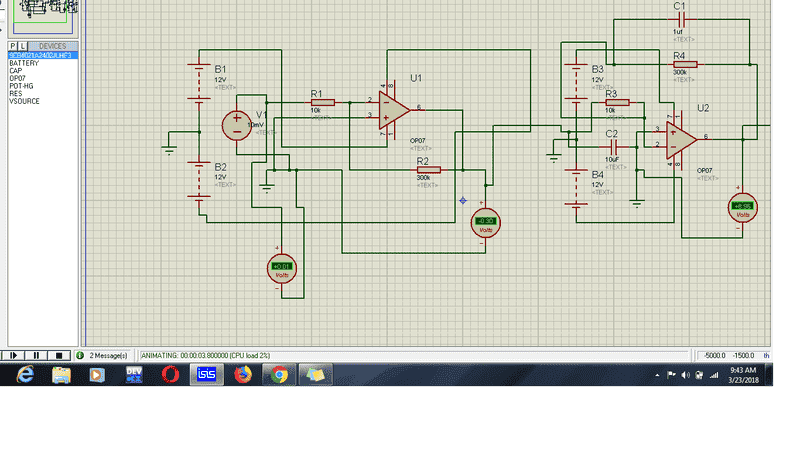Select BATTERY in the devices list
Screen dimensions: 800x450
(x=24, y=63)
